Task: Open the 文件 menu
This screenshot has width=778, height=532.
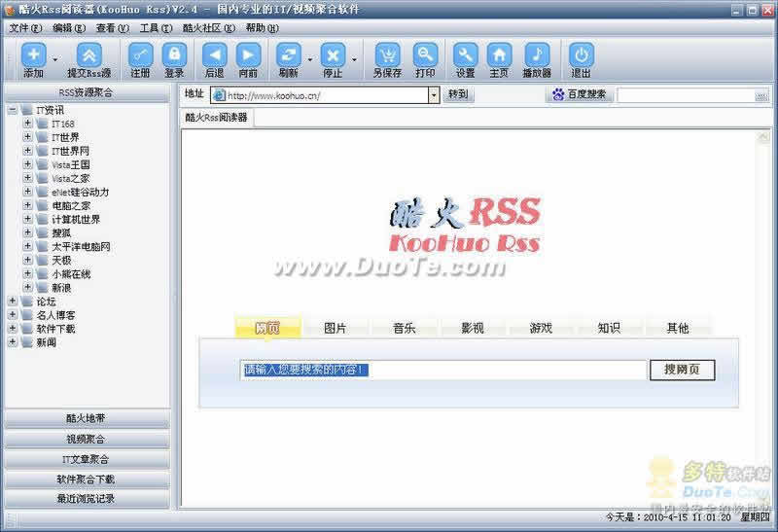Action: 26,28
